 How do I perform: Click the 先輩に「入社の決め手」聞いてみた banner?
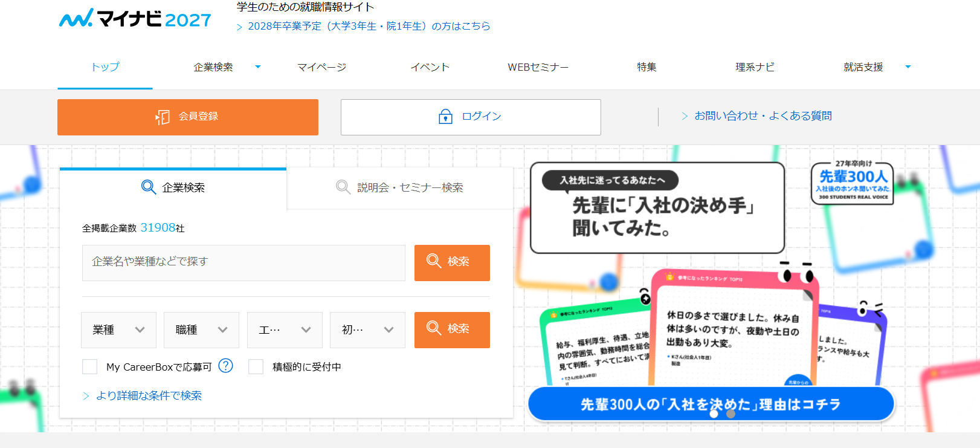[x=657, y=207]
